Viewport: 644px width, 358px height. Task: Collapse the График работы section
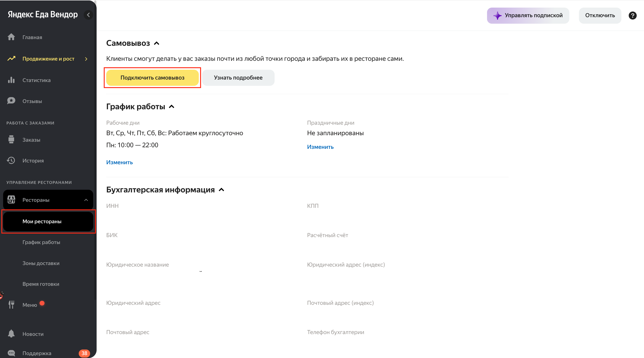172,107
